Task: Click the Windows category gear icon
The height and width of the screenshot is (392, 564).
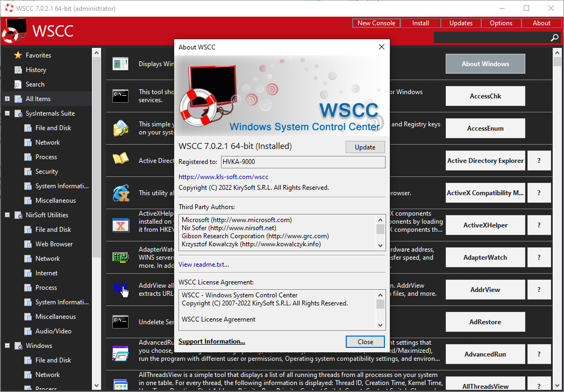Action: click(18, 346)
